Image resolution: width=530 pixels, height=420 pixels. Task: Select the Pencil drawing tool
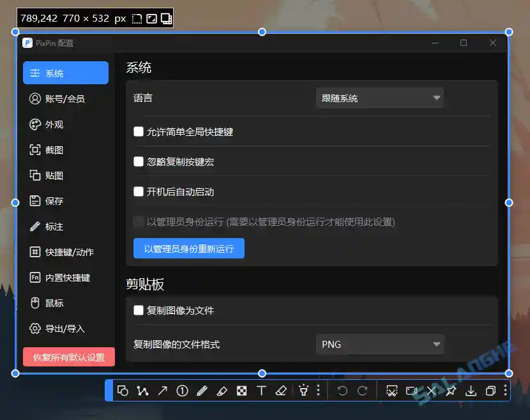coord(201,390)
